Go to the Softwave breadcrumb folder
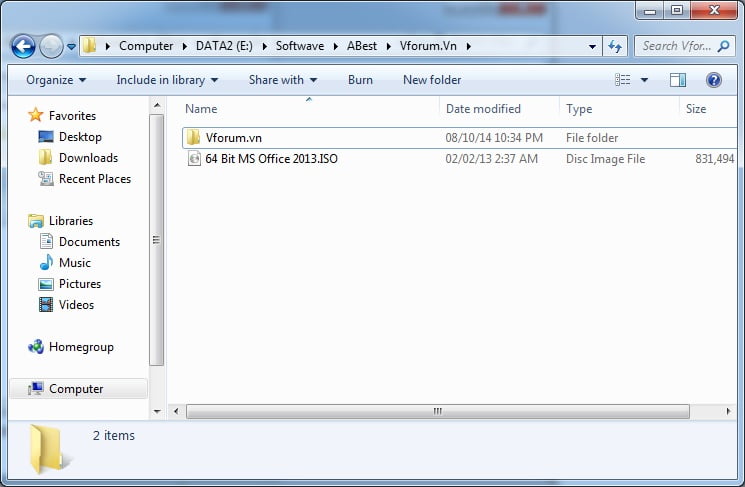The image size is (745, 487). (300, 46)
